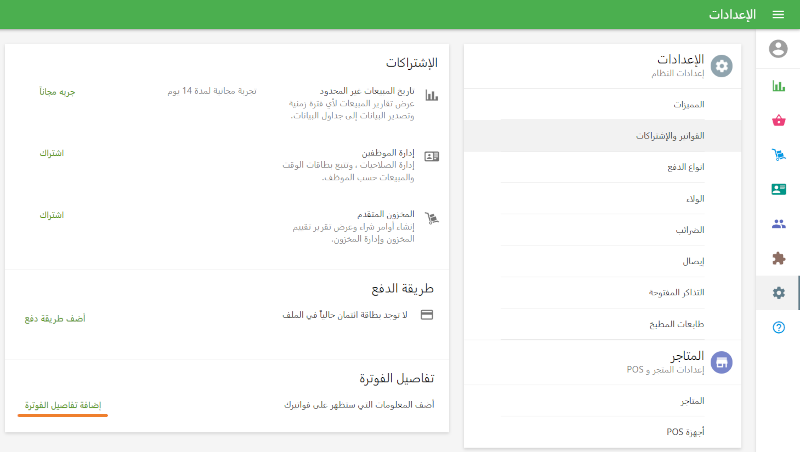The image size is (800, 452).
Task: Open help question mark sidebar icon
Action: [x=779, y=327]
